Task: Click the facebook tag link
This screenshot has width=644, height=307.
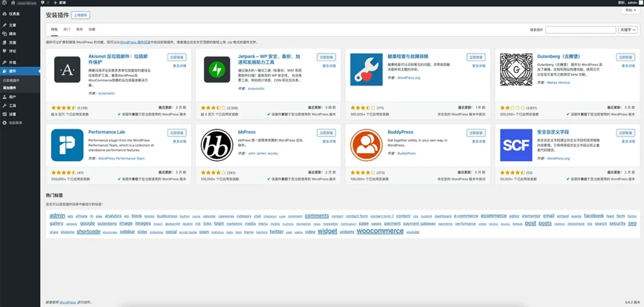Action: tap(594, 215)
